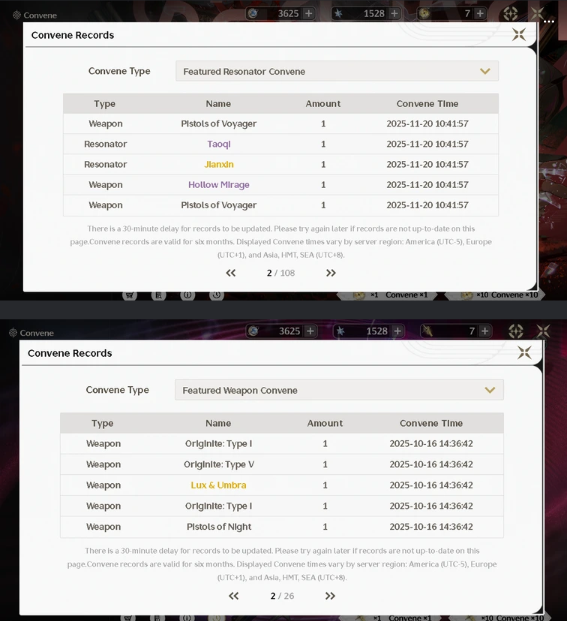
Task: Click the Convene title icon above the Weapon records
Action: pyautogui.click(x=13, y=333)
